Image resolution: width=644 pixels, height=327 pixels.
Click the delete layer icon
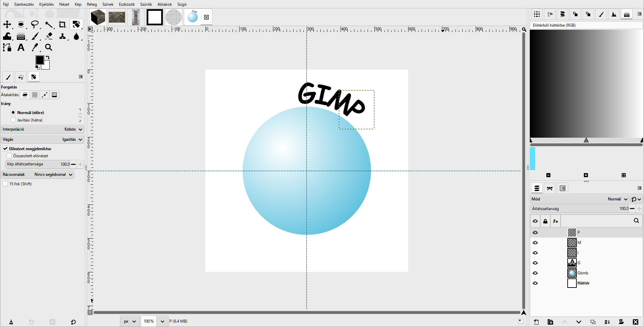click(635, 322)
